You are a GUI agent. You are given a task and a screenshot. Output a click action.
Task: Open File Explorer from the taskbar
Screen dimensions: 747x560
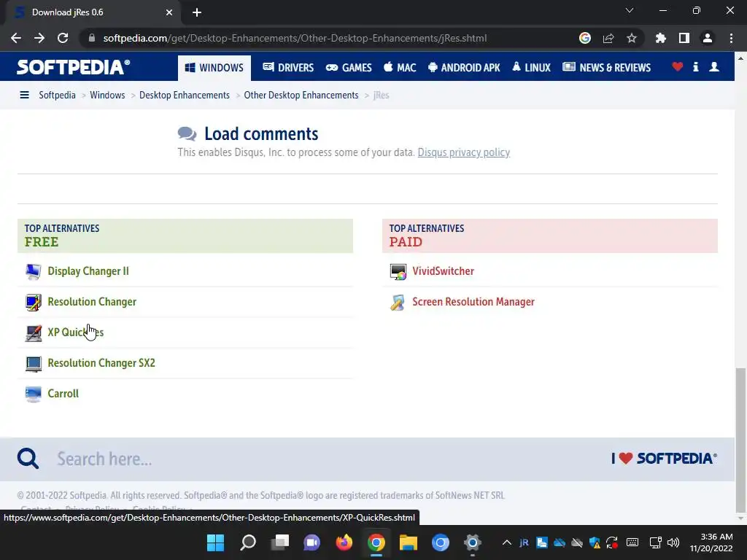pyautogui.click(x=409, y=542)
